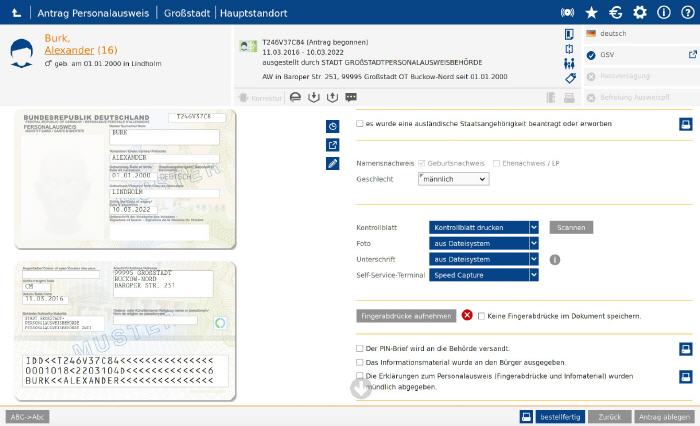This screenshot has height=426, width=700.
Task: Open the euro fees icon
Action: click(615, 13)
